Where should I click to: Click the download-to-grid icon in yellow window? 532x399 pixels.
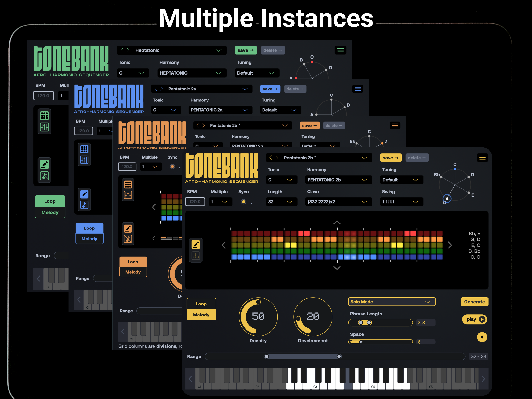196,256
